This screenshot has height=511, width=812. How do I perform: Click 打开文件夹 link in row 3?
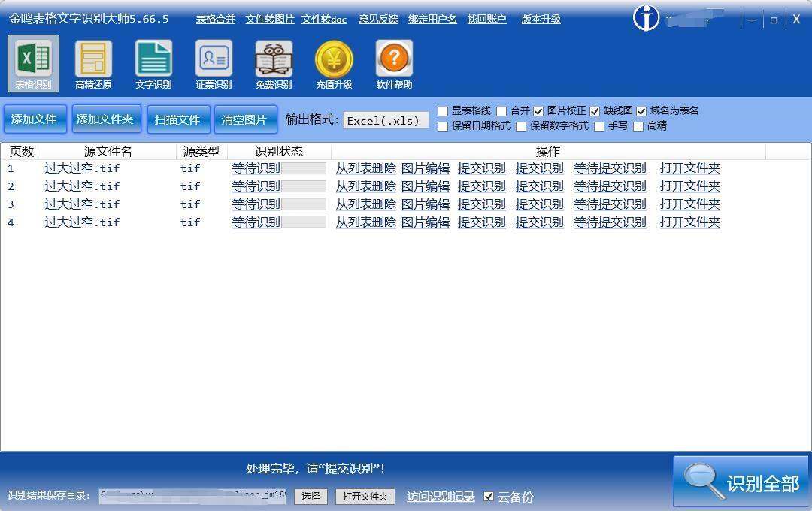click(x=689, y=204)
